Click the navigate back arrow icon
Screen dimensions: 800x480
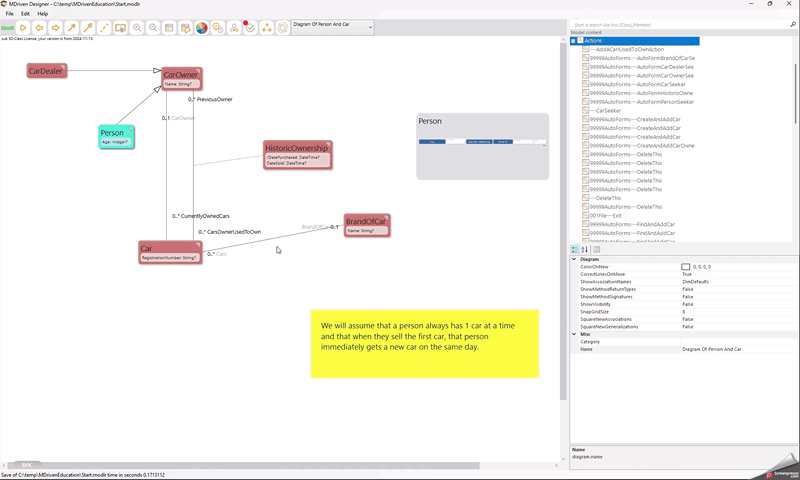39,28
